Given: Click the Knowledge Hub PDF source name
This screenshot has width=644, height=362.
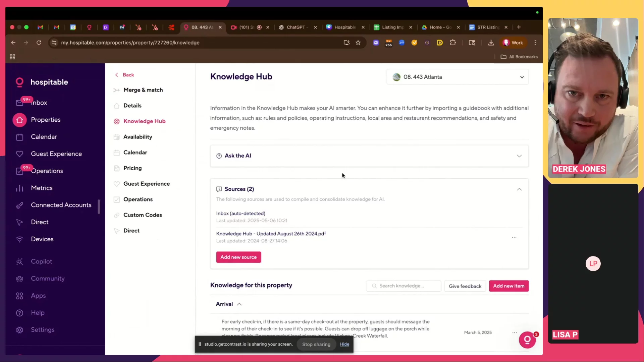Looking at the screenshot, I should click(x=271, y=234).
